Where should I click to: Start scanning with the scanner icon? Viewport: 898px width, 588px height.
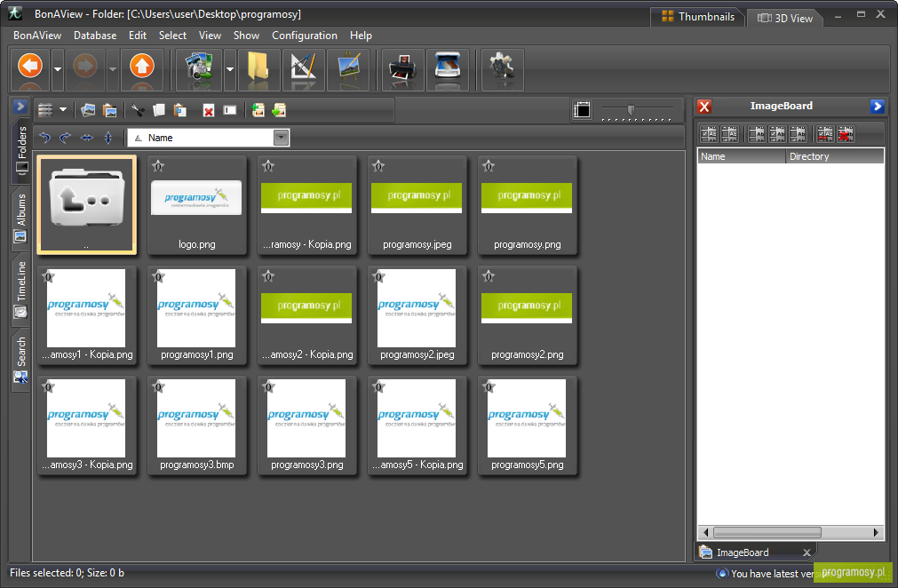tap(448, 69)
